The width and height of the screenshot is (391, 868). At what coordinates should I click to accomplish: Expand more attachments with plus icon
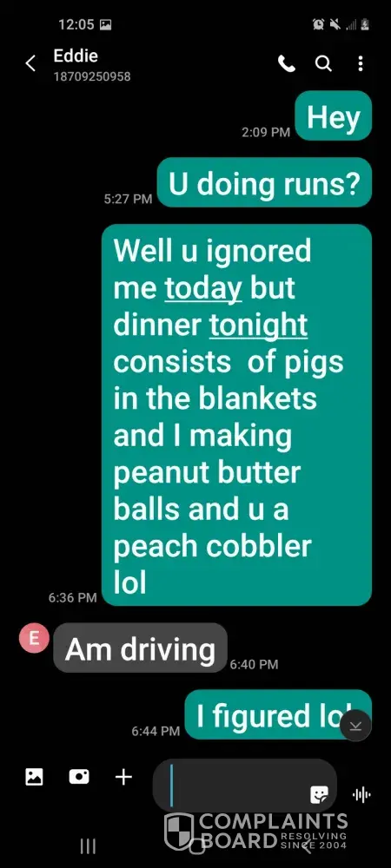pos(123,777)
